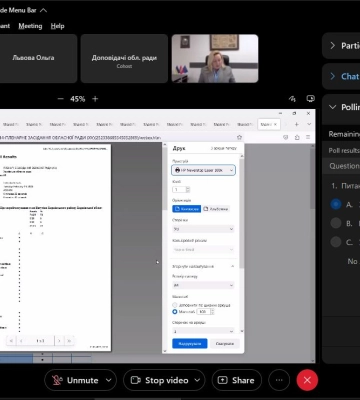
Task: Select the Доповідачі обл. ради participant tile
Action: click(x=124, y=58)
